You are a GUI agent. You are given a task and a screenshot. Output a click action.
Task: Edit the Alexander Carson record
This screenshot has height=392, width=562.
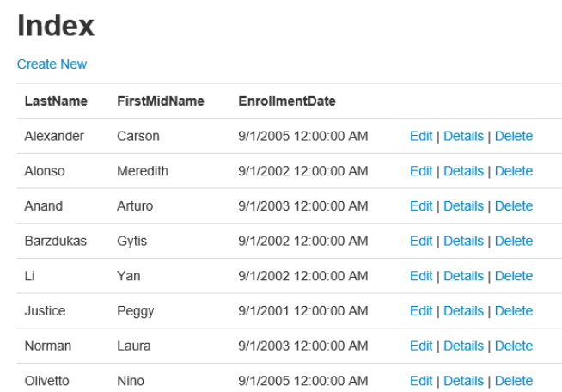(420, 136)
